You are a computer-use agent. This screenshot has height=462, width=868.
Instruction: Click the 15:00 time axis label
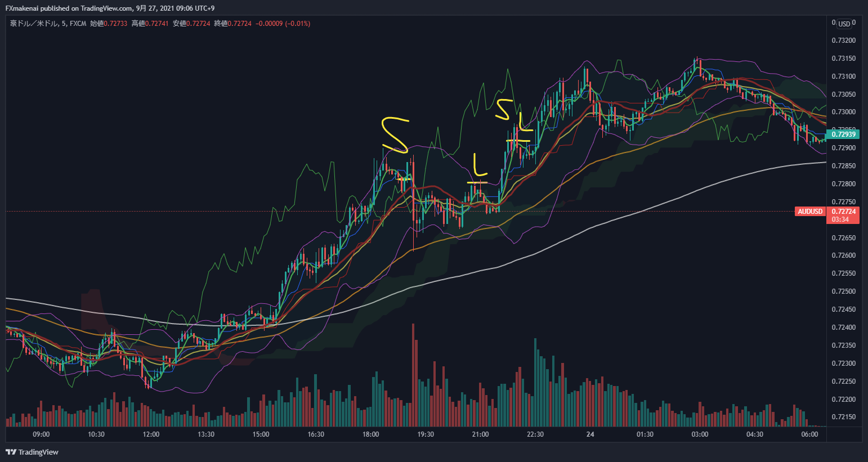tap(261, 434)
